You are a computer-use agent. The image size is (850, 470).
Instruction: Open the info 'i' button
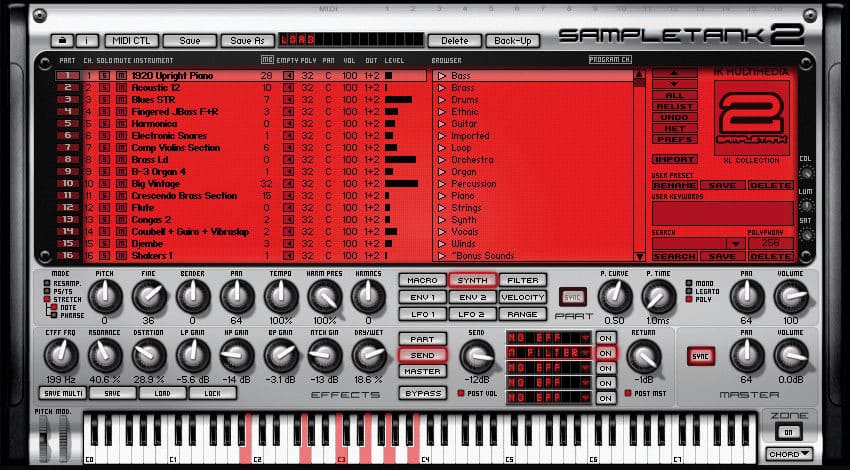tap(87, 41)
